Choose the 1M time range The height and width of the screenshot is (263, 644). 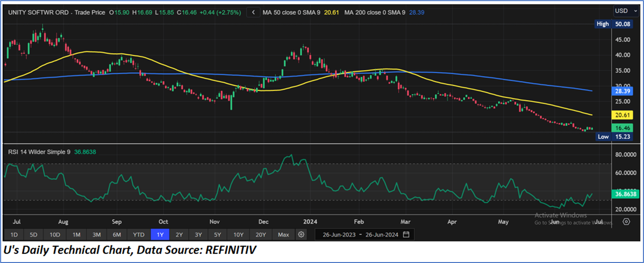point(76,234)
